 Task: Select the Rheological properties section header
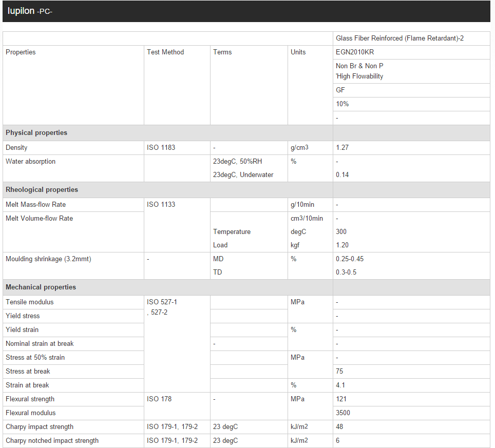[42, 190]
